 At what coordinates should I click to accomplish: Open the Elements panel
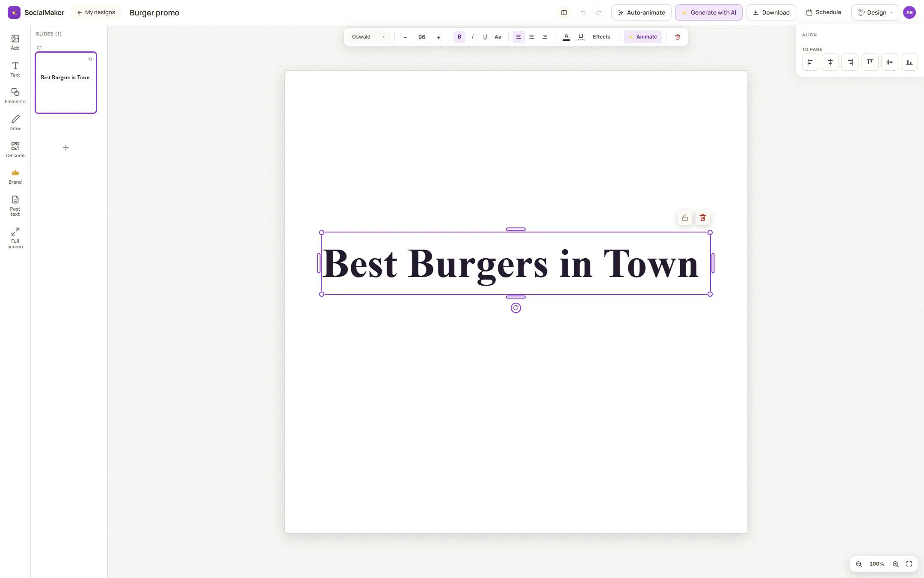(15, 96)
